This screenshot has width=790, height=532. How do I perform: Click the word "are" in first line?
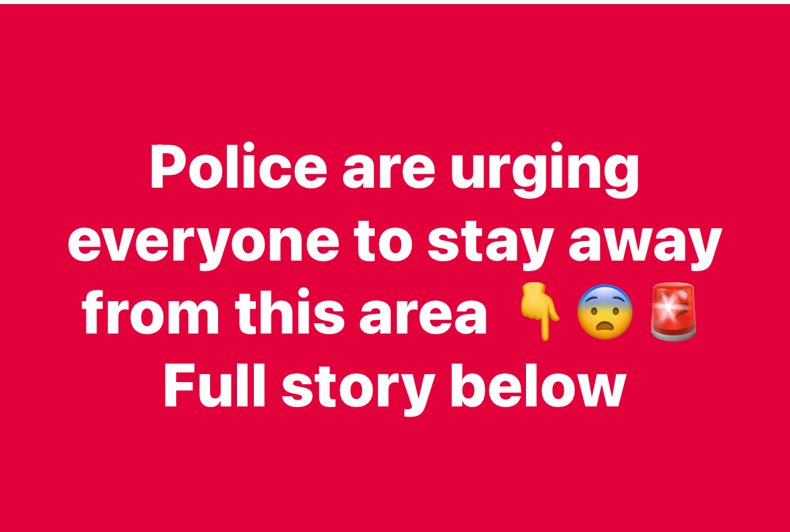pyautogui.click(x=388, y=171)
